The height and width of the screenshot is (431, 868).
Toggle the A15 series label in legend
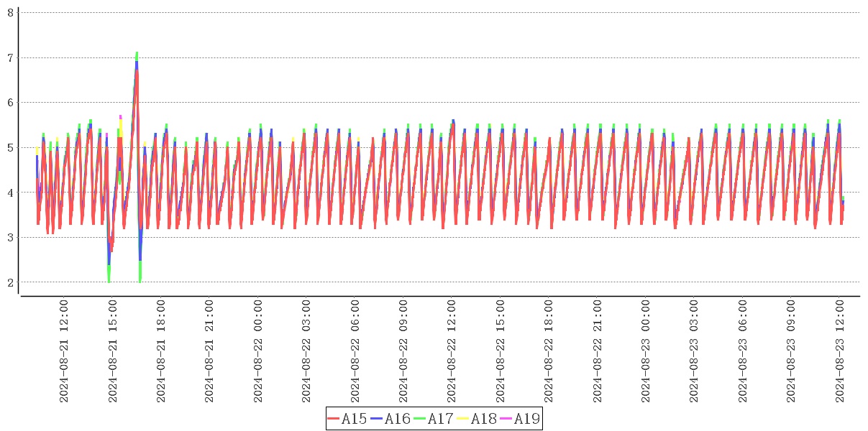click(x=354, y=419)
